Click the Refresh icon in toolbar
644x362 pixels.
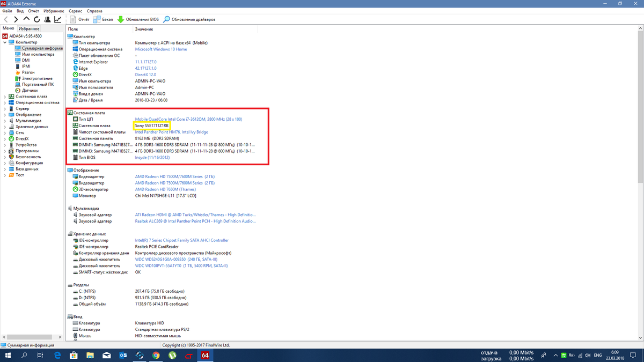point(37,19)
